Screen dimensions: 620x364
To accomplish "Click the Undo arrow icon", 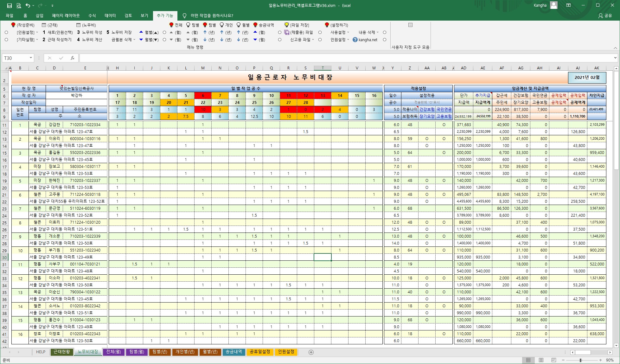I will pyautogui.click(x=28, y=5).
